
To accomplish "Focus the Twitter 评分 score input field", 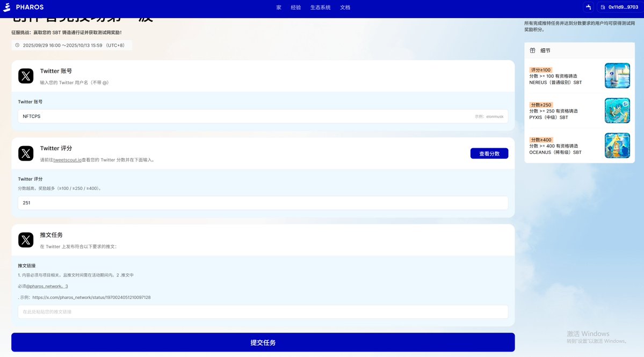I will 263,203.
